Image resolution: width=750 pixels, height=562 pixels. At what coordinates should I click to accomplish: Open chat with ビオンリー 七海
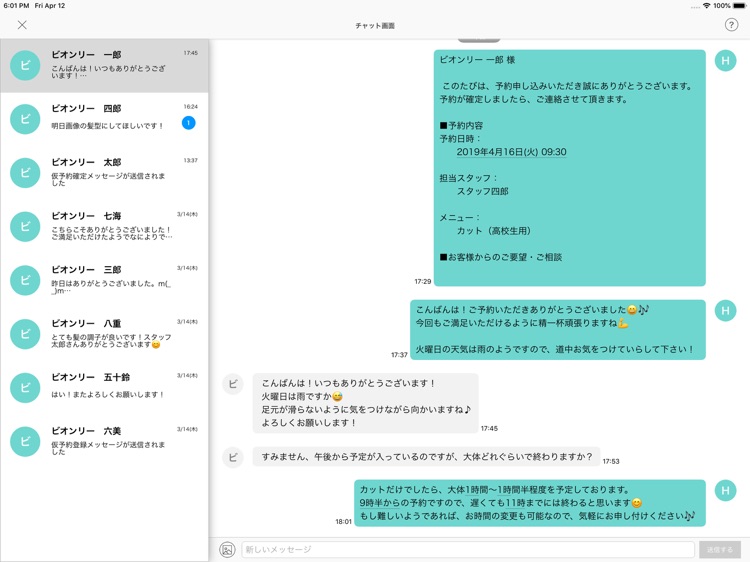pos(104,226)
